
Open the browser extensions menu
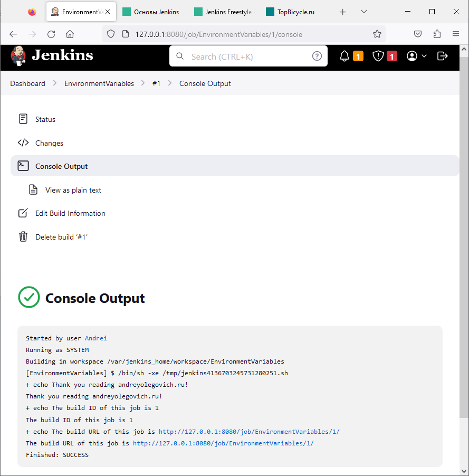click(x=437, y=34)
